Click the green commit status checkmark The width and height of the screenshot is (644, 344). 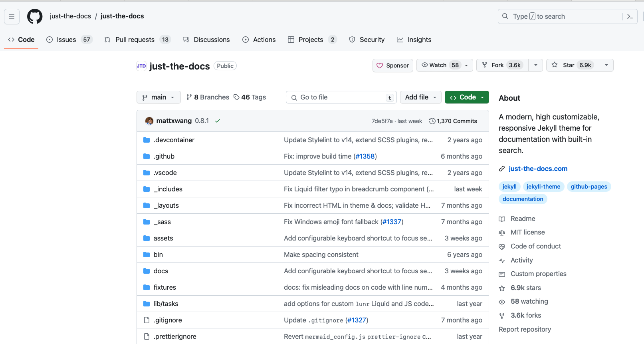tap(218, 121)
